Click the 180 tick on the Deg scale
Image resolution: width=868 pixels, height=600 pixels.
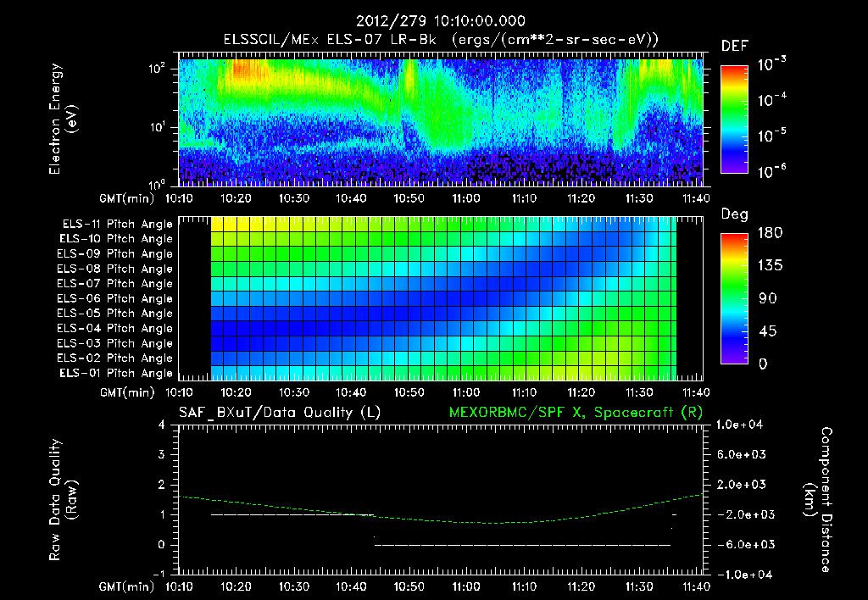pyautogui.click(x=770, y=233)
